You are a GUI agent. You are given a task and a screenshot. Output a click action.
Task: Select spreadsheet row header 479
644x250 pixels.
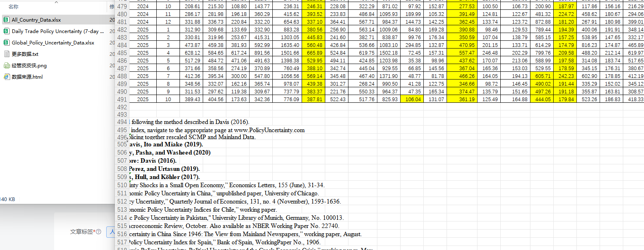point(122,6)
